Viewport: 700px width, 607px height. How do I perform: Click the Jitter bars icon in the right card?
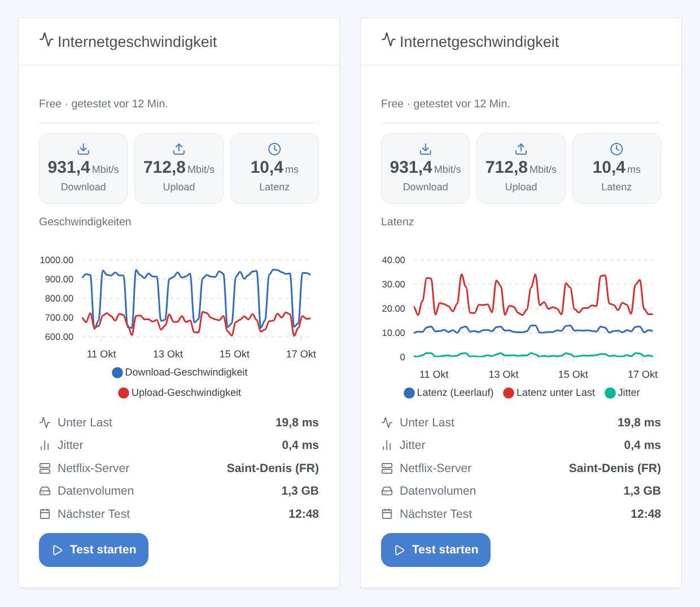[x=387, y=446]
